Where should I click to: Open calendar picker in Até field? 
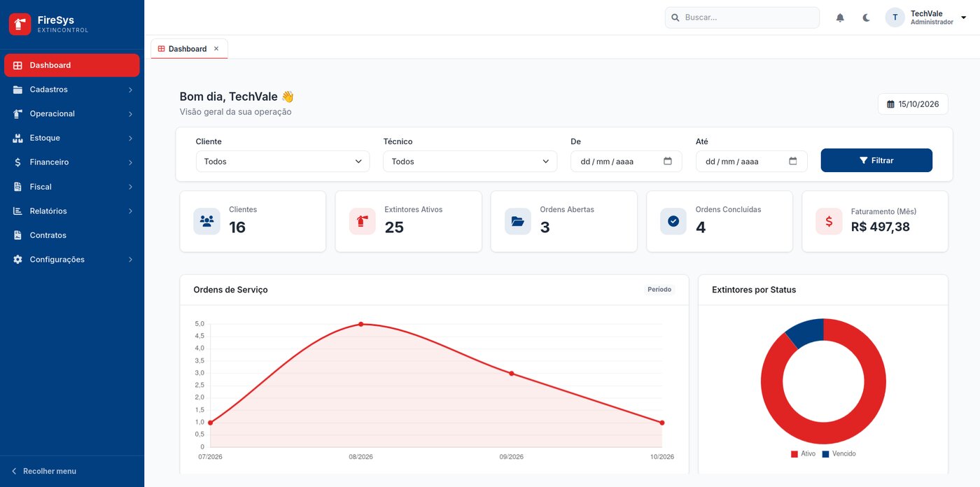793,161
